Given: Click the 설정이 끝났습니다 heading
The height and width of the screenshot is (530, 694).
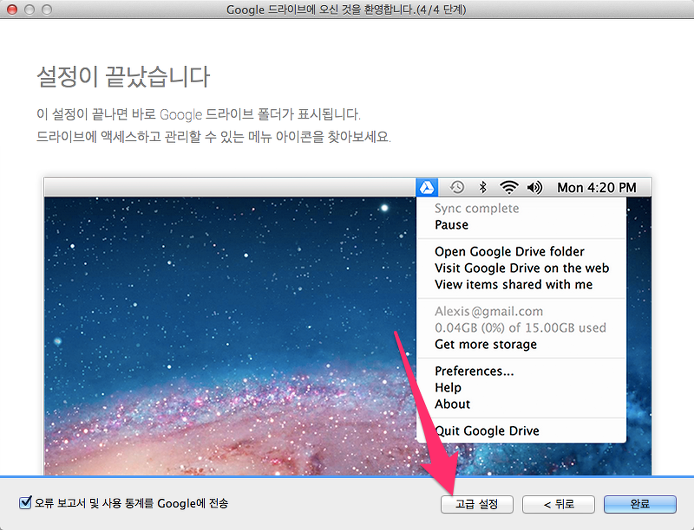Looking at the screenshot, I should [x=123, y=77].
